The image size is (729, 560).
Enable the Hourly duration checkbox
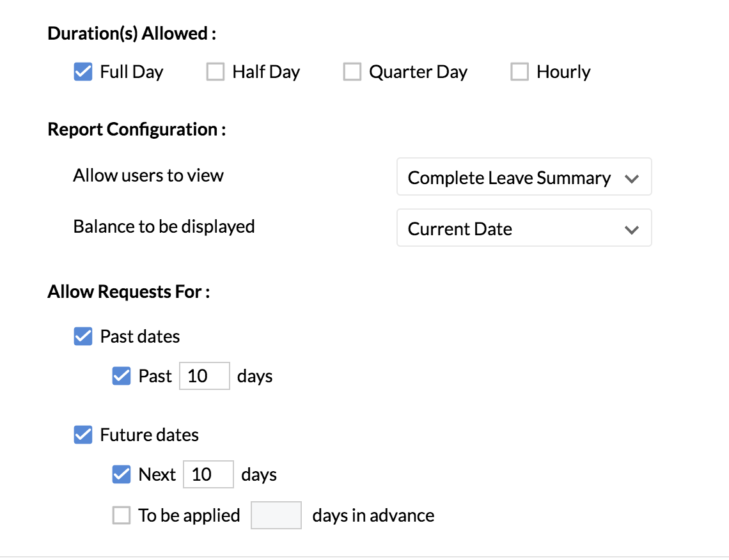[x=519, y=72]
